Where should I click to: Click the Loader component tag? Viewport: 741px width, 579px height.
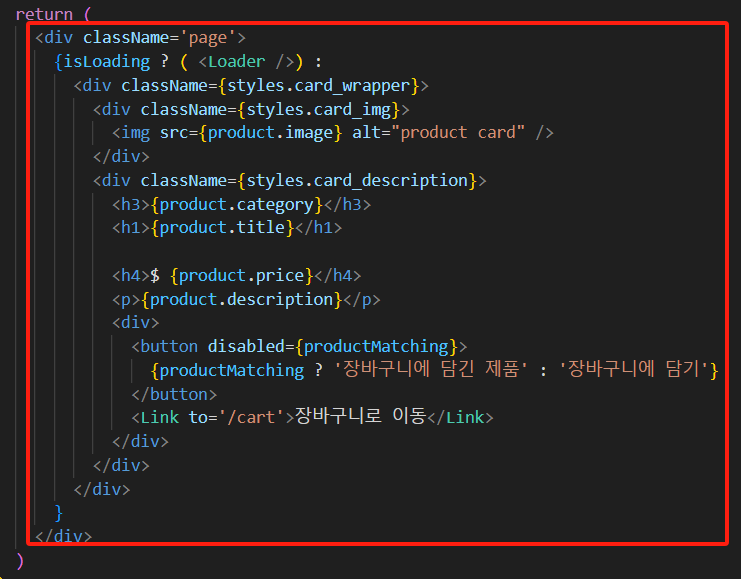click(236, 62)
